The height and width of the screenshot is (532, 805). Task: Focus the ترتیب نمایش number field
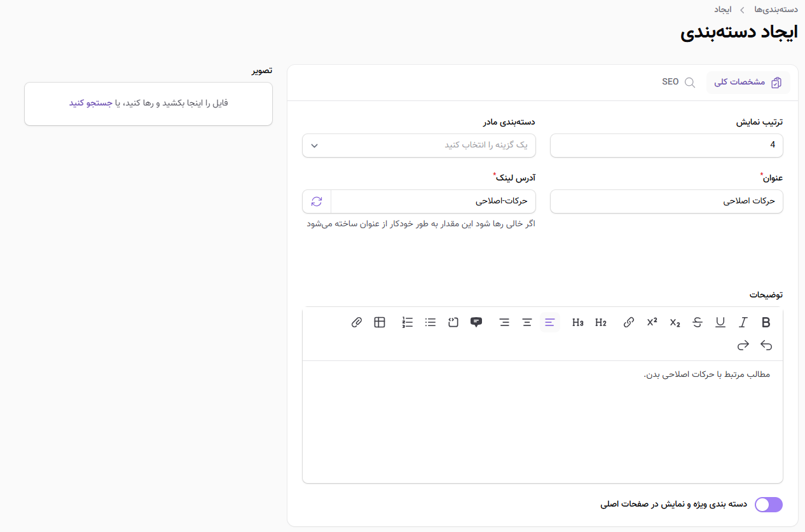[x=666, y=146]
